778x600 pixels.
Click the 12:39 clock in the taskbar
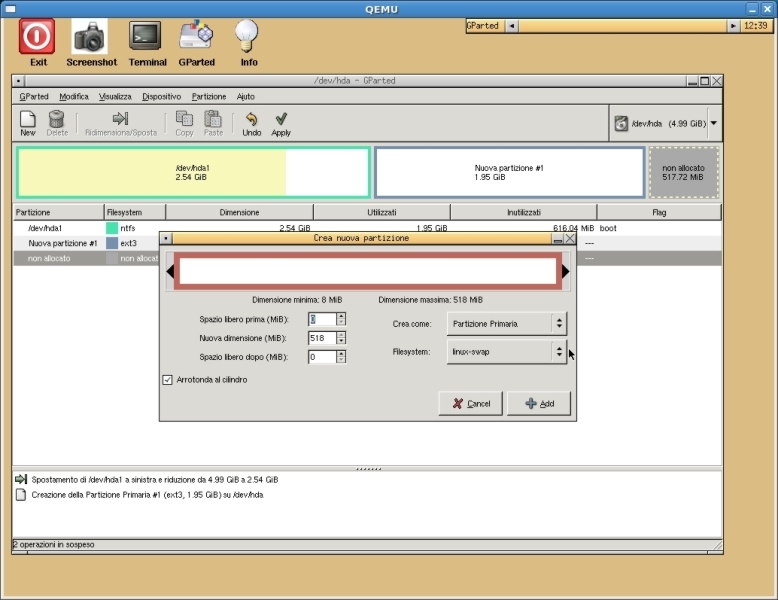tap(756, 26)
